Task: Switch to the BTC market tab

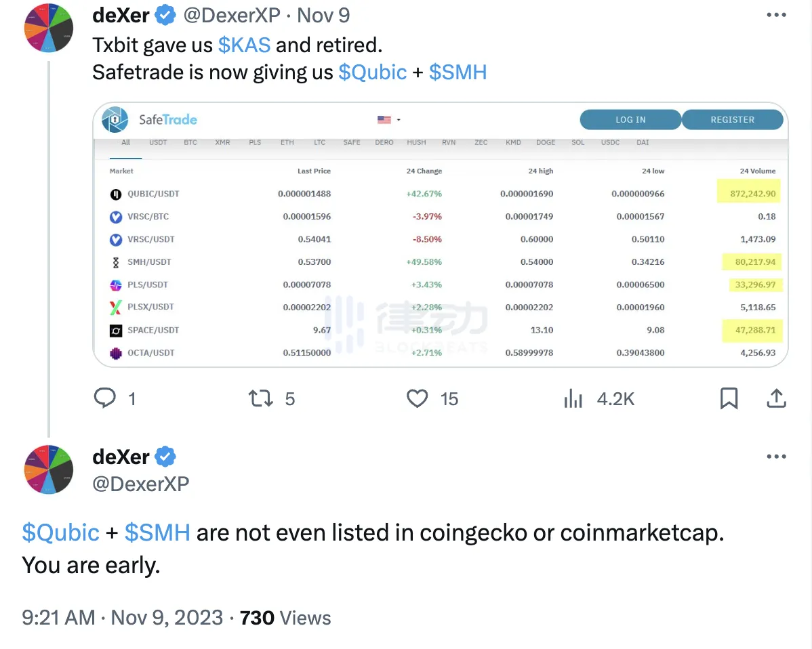Action: coord(190,143)
